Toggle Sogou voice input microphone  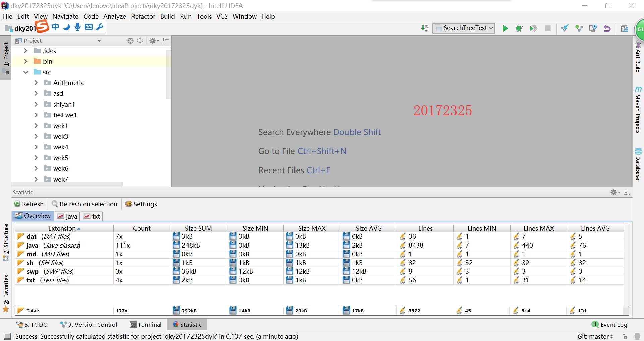(x=77, y=27)
